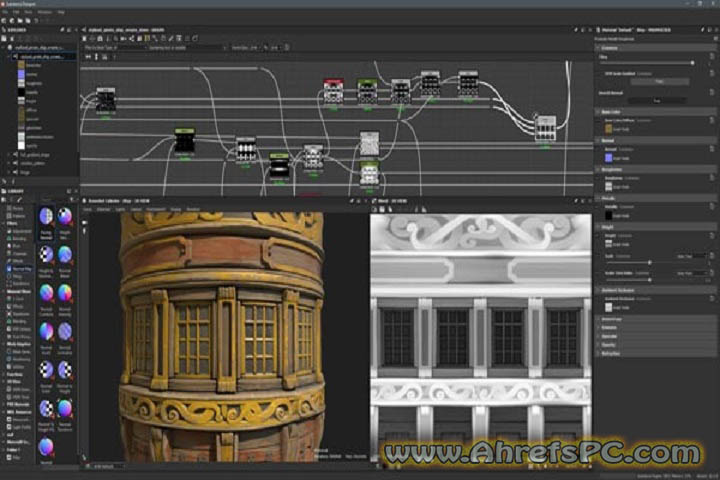Select the Facing Normal library filter

(x=46, y=223)
